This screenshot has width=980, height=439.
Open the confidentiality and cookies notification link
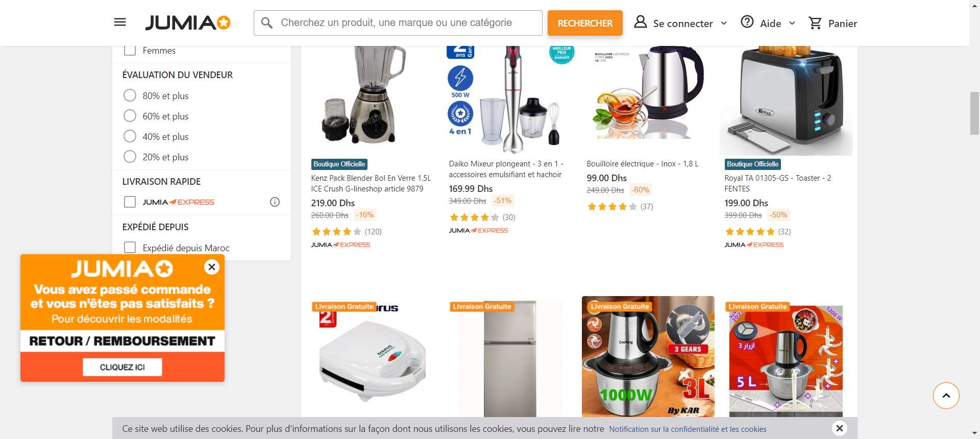[x=688, y=429]
